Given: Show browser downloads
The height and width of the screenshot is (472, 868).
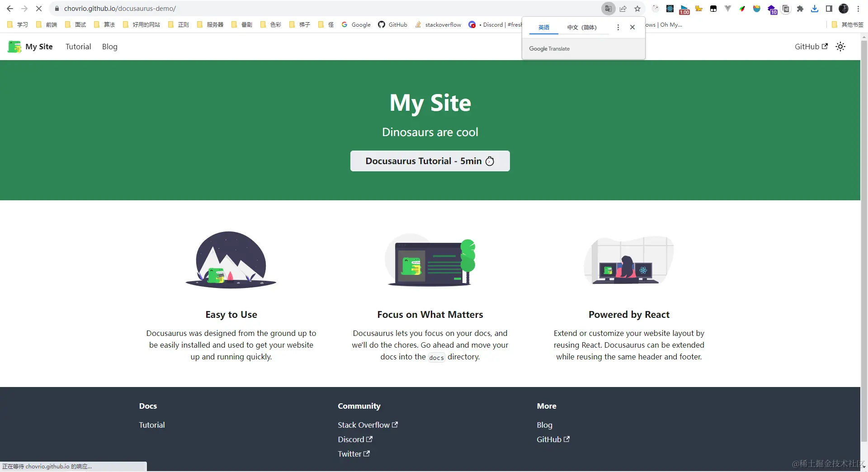Looking at the screenshot, I should pyautogui.click(x=815, y=9).
